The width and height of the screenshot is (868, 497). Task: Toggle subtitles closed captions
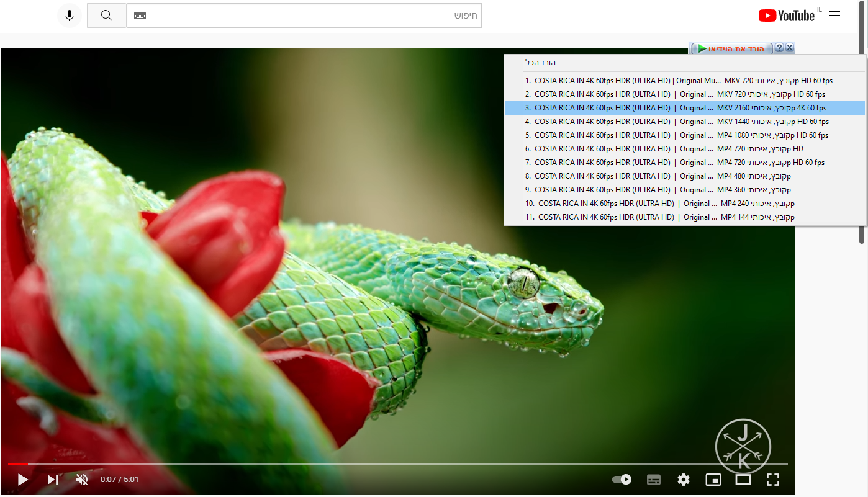point(653,480)
